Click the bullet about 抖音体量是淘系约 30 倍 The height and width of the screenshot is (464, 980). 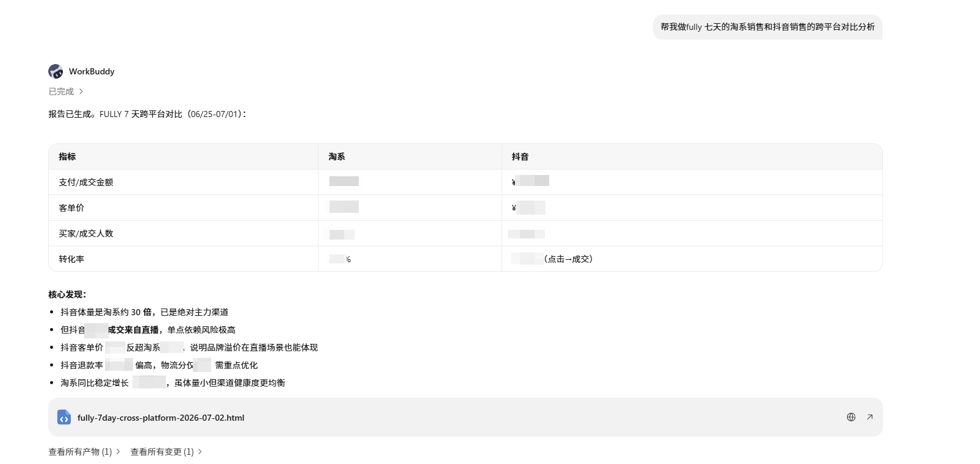[x=145, y=312]
